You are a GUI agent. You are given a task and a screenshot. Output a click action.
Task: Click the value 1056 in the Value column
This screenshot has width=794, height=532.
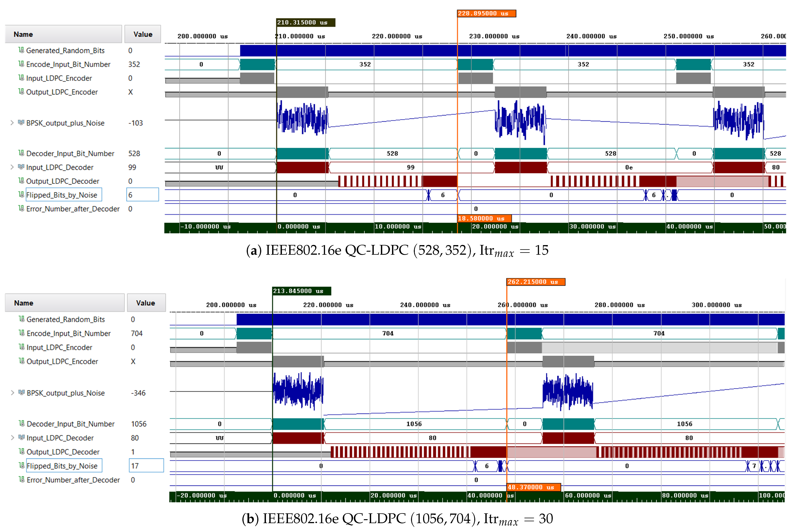[139, 424]
